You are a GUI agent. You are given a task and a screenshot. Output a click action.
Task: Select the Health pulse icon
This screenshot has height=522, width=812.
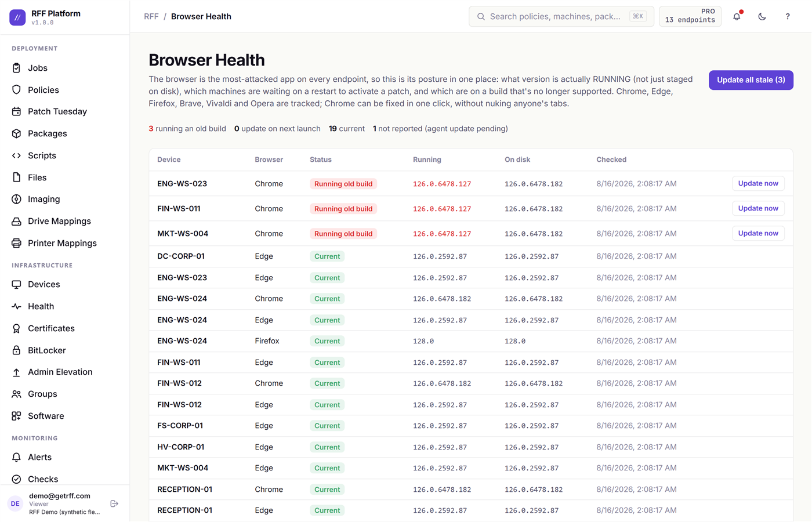16,306
